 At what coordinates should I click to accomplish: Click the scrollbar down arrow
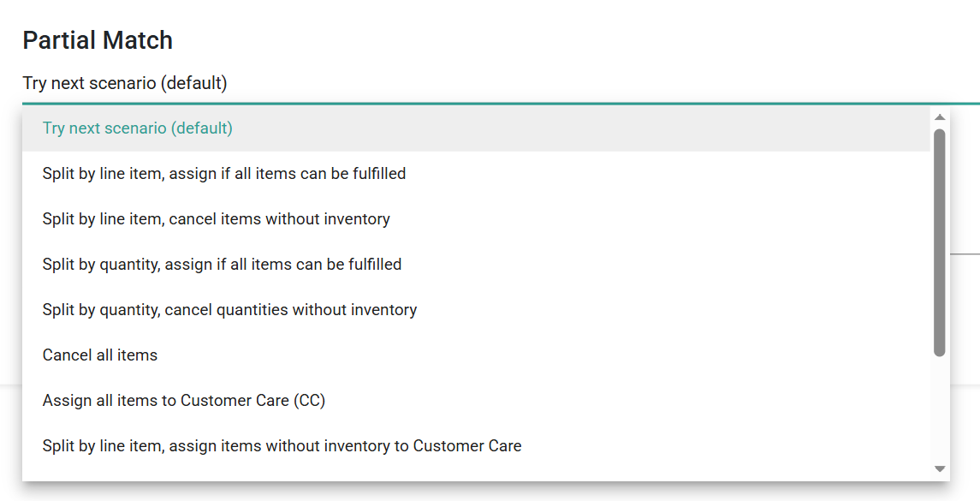[x=938, y=468]
